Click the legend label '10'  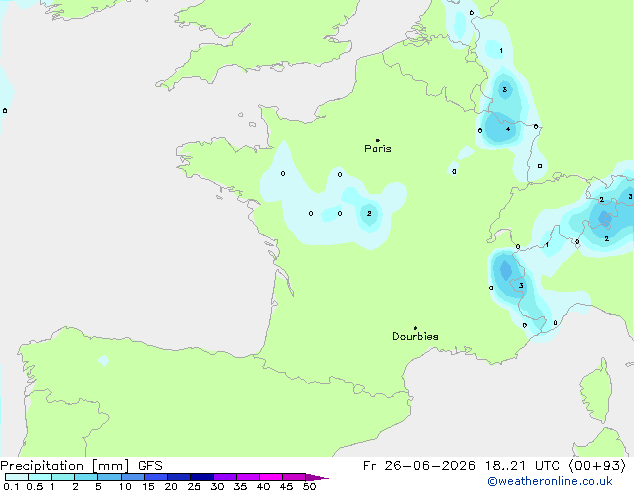(125, 486)
